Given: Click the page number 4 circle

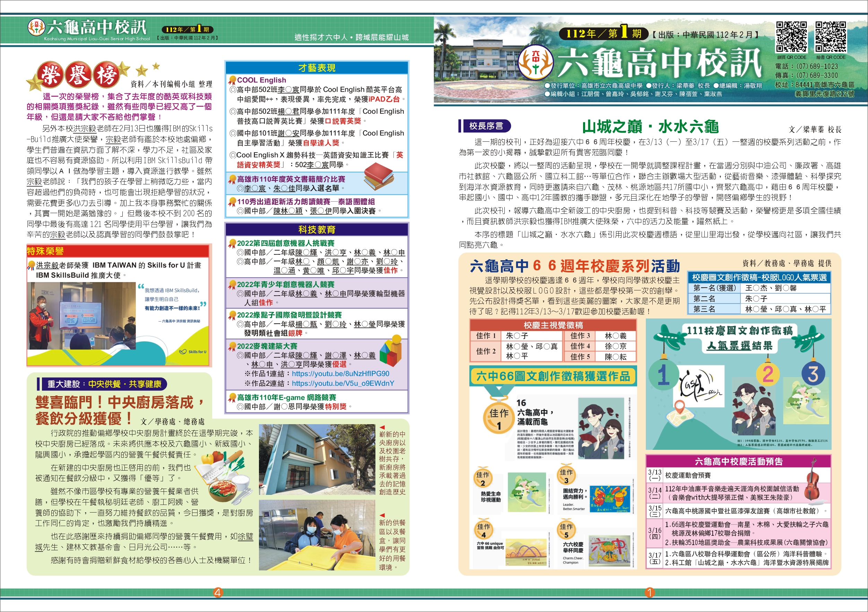Looking at the screenshot, I should coord(217,592).
